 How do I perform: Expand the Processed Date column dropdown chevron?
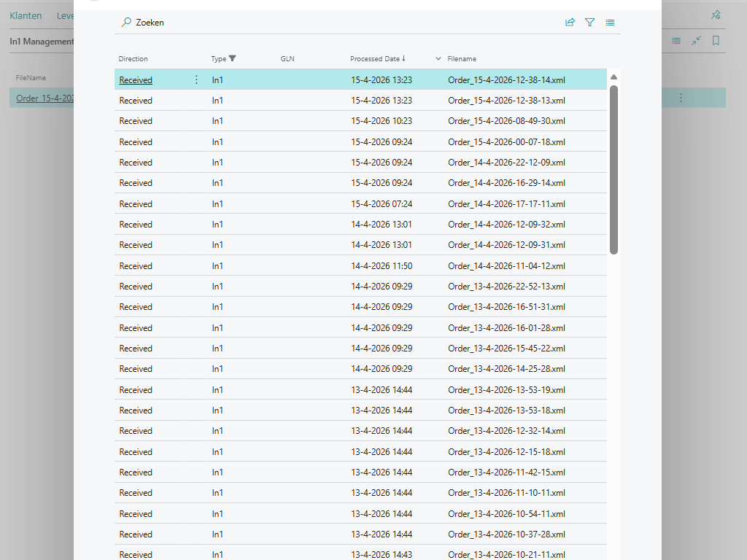(x=438, y=58)
